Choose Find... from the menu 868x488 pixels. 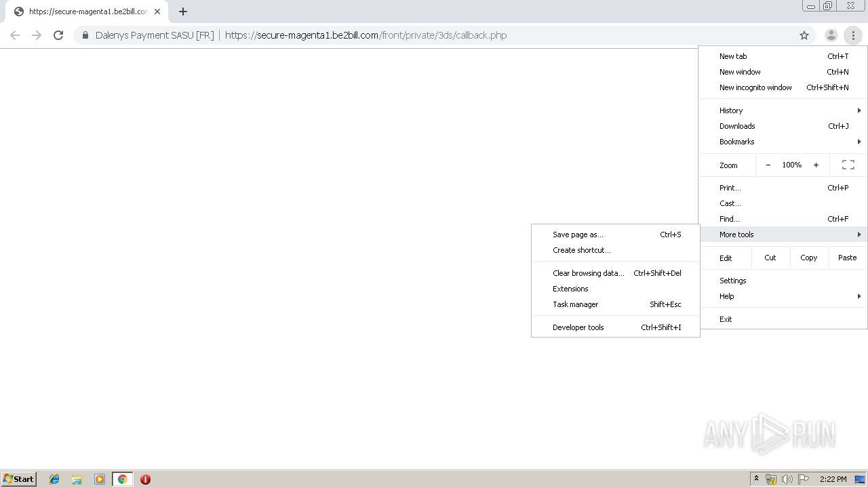pos(783,219)
